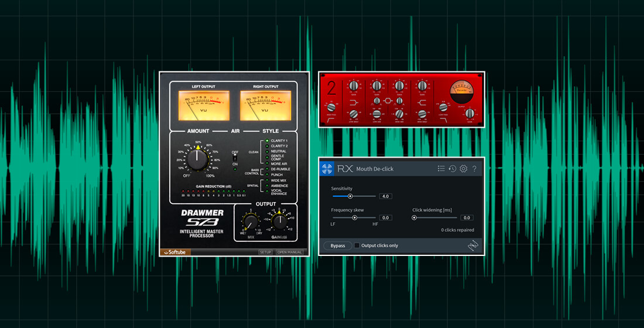Open RX settings gear icon
Screen dimensions: 644x328
click(463, 169)
